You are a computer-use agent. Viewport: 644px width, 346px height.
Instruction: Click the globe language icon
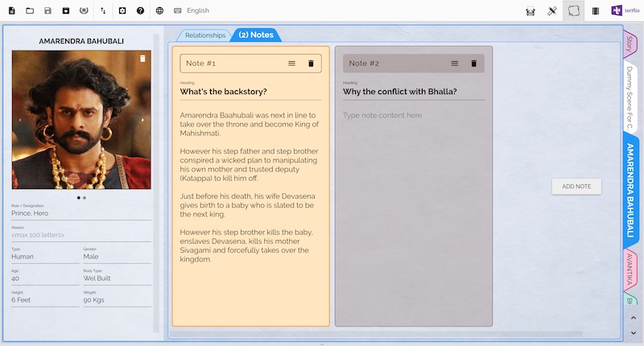pos(159,10)
